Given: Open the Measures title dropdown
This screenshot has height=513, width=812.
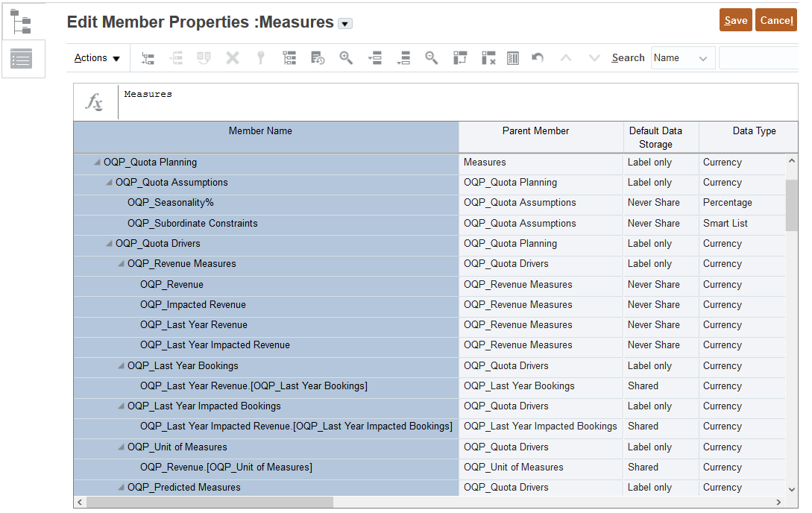Looking at the screenshot, I should click(x=344, y=22).
